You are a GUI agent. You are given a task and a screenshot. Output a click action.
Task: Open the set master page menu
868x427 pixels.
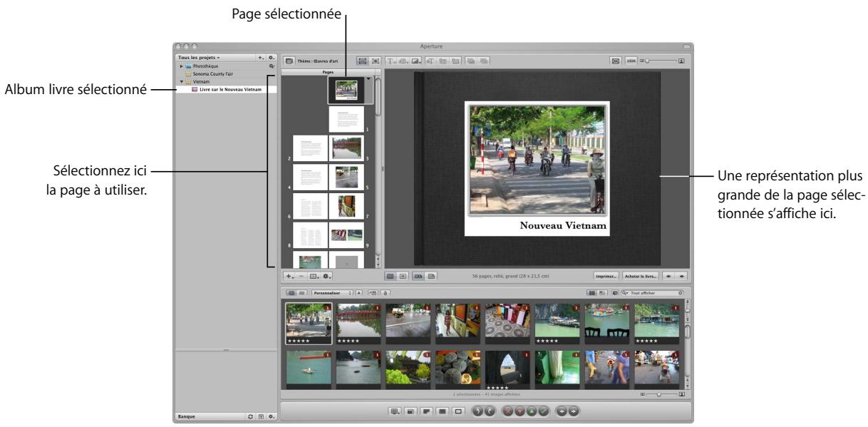pyautogui.click(x=314, y=274)
